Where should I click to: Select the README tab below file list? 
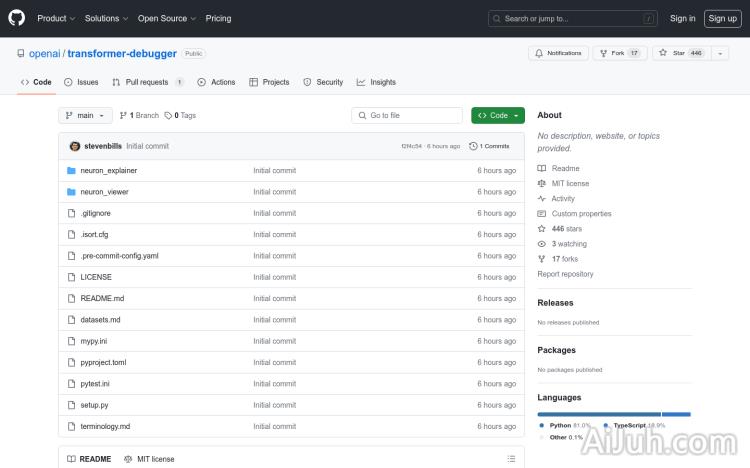(x=89, y=459)
